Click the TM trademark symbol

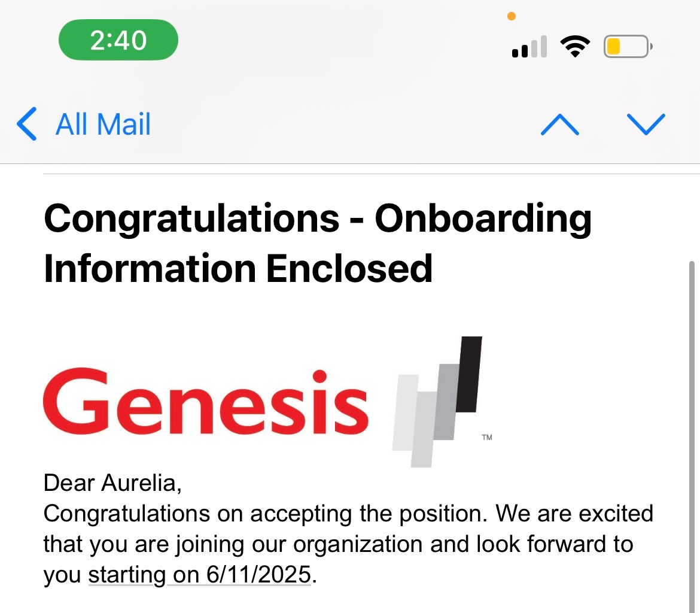point(486,438)
